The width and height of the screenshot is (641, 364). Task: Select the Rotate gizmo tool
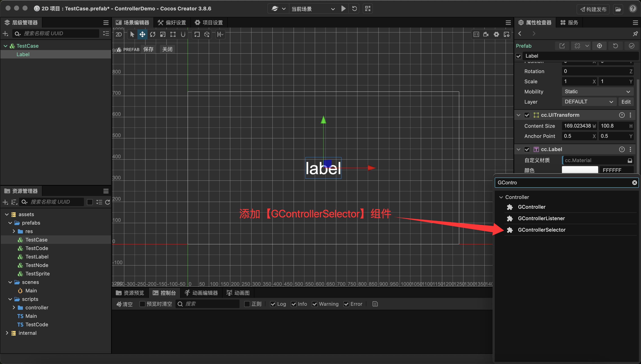153,34
